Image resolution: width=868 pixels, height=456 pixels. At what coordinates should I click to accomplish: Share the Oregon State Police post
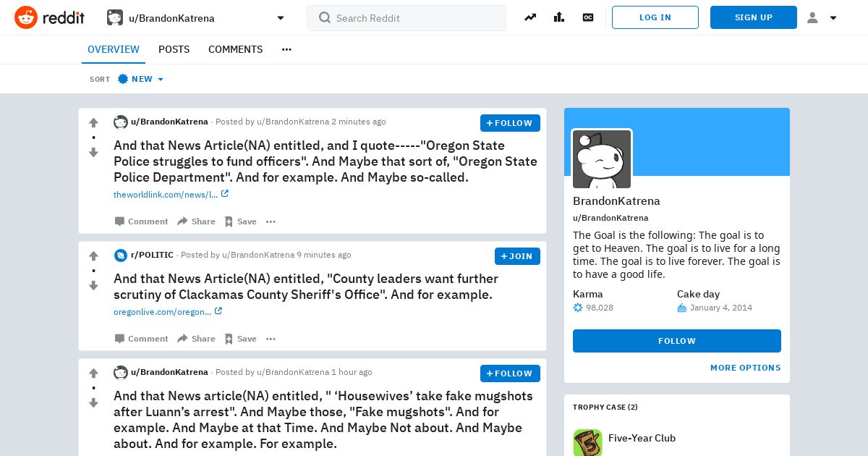click(x=196, y=221)
